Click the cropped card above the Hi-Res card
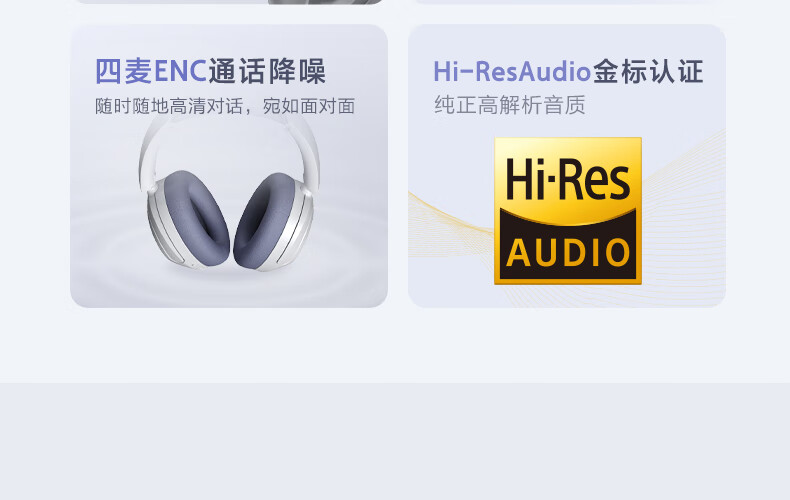 567,2
